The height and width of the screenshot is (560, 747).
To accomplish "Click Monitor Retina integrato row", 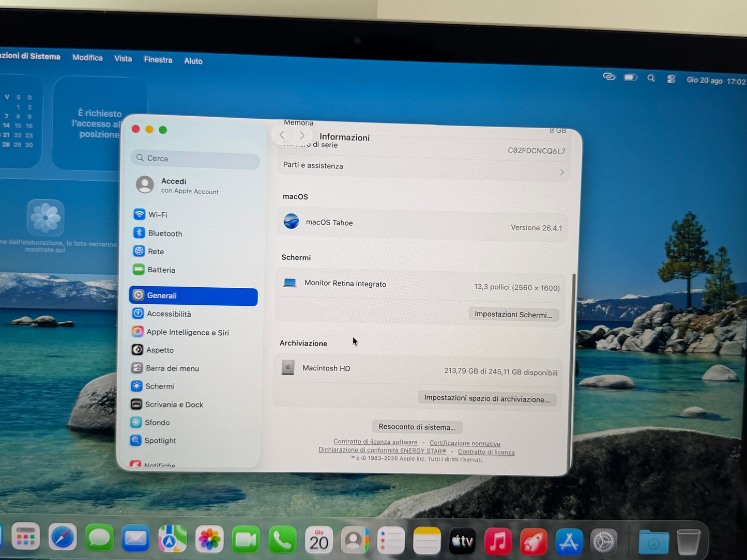I will tap(420, 285).
